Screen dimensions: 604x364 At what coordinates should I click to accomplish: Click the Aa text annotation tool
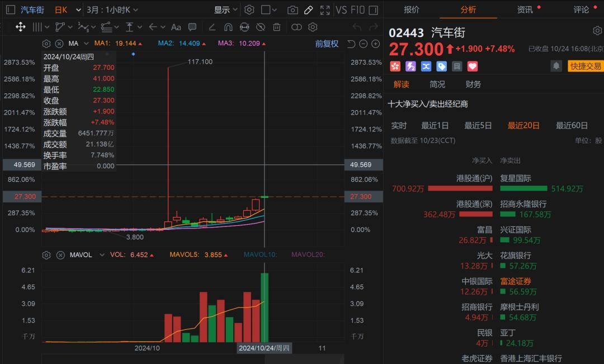(176, 27)
